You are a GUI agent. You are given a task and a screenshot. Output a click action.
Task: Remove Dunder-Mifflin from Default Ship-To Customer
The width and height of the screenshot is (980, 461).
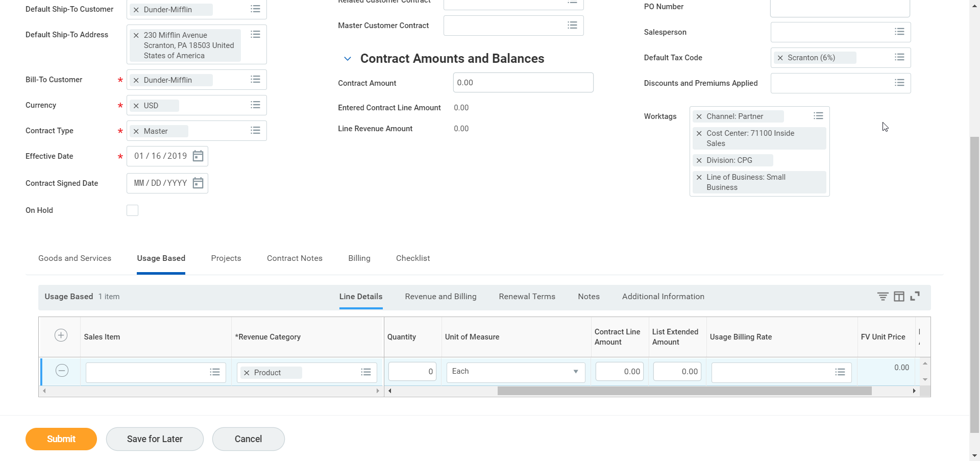coord(136,10)
